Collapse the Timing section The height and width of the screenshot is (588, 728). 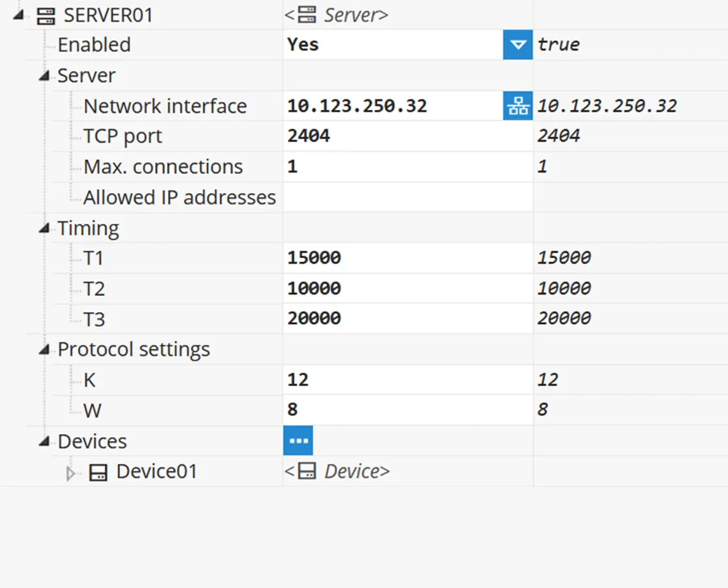coord(43,228)
